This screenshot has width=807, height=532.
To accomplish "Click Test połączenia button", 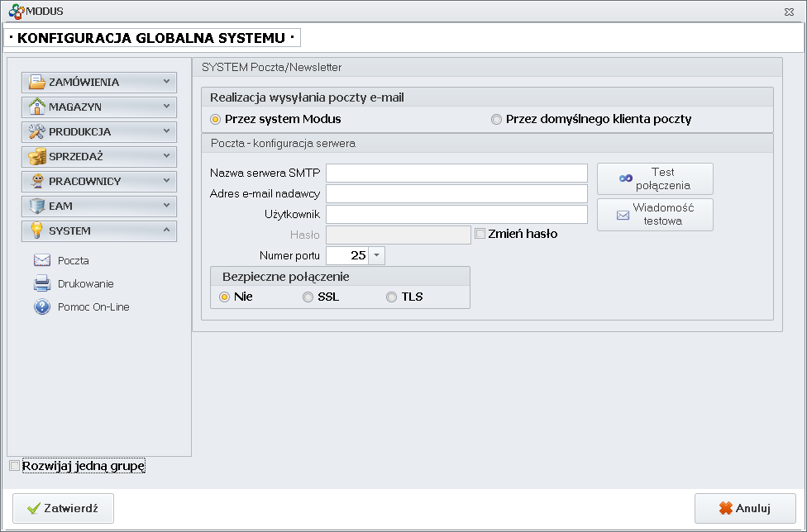I will point(655,179).
